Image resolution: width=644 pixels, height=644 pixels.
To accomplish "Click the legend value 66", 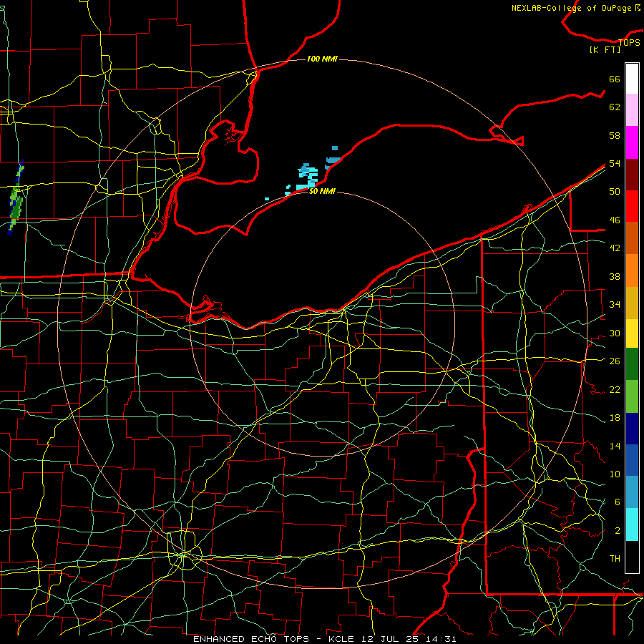I will 615,79.
